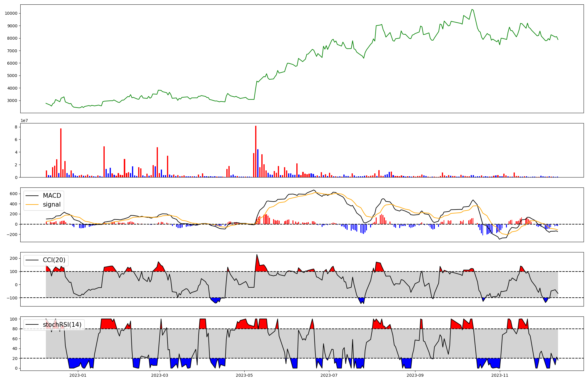
Task: Click the highest CCI spike above 200
Action: [x=257, y=255]
